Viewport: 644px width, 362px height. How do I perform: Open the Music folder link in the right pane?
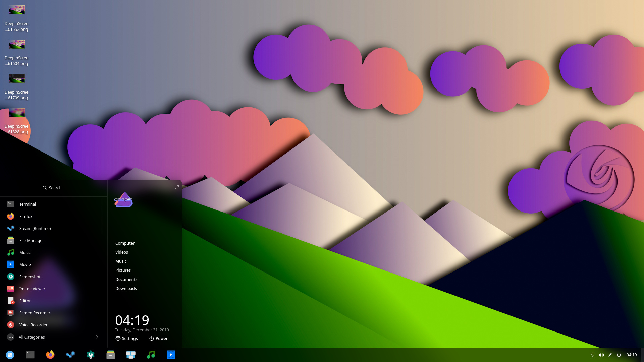pos(121,261)
